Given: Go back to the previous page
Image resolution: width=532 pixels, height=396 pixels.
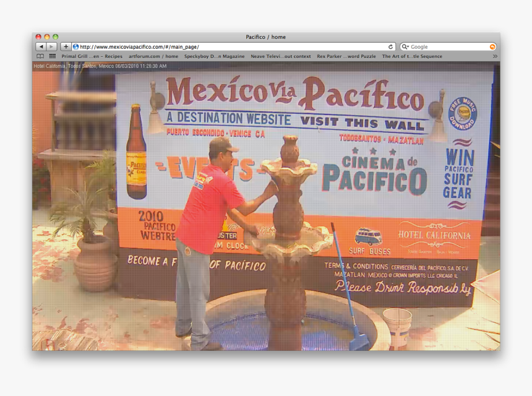Looking at the screenshot, I should [x=41, y=47].
